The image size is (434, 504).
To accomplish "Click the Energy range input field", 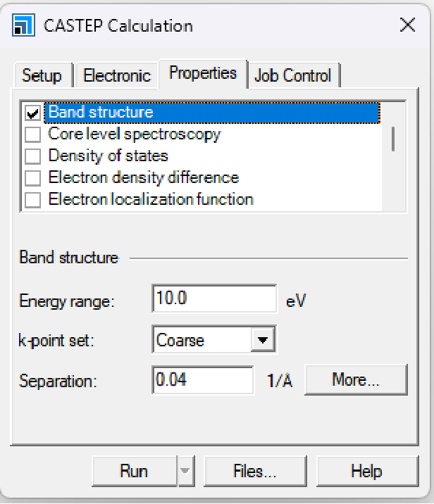I will [x=213, y=299].
